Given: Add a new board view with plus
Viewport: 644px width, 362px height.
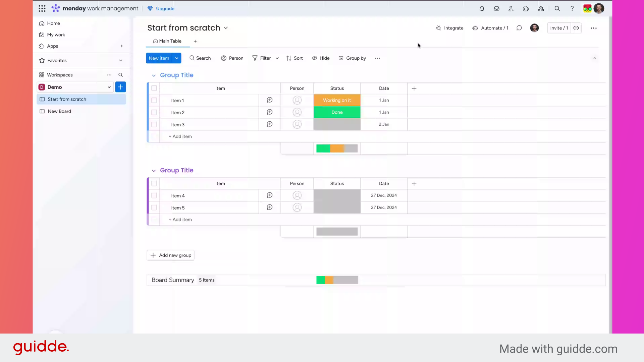Looking at the screenshot, I should point(195,41).
